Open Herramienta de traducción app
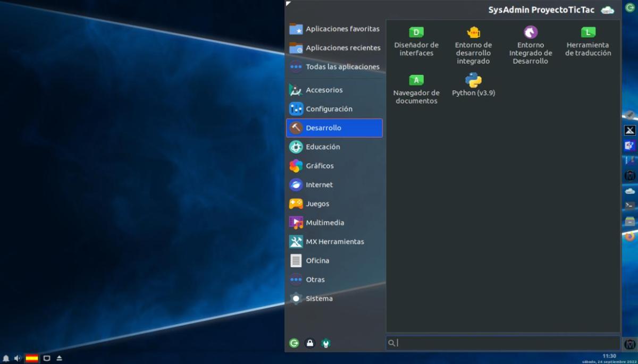 pos(588,41)
